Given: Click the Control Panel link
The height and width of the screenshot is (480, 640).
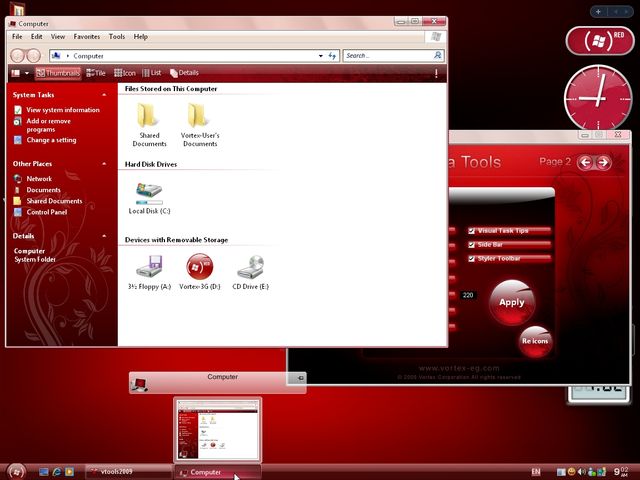Looking at the screenshot, I should tap(46, 212).
